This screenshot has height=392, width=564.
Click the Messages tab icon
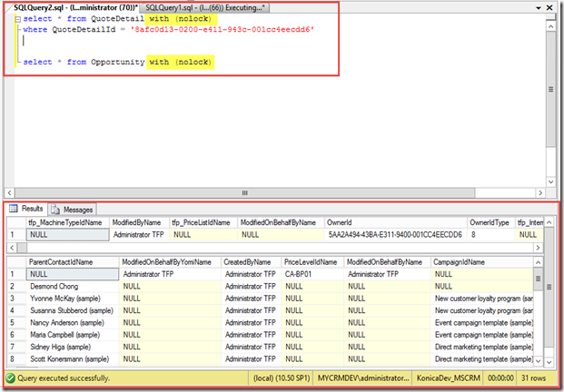(55, 210)
